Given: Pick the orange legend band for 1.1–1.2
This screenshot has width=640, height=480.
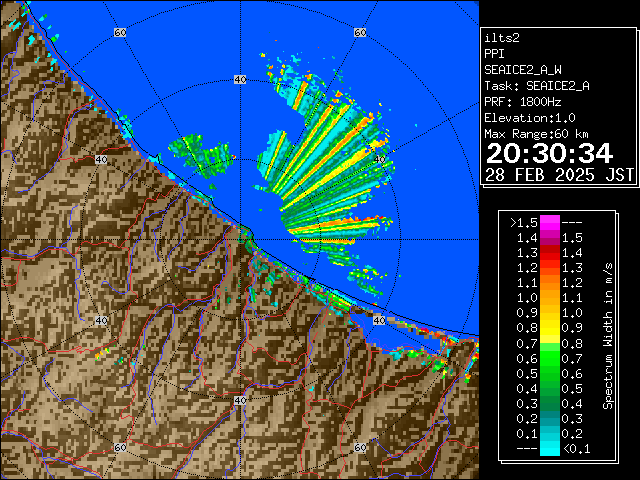Looking at the screenshot, I should tap(550, 283).
